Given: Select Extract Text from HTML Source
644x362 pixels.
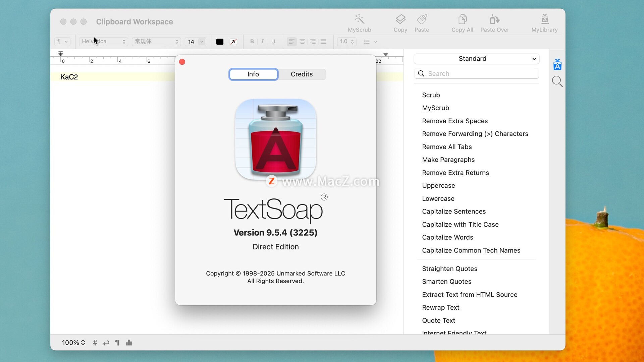Looking at the screenshot, I should click(470, 295).
